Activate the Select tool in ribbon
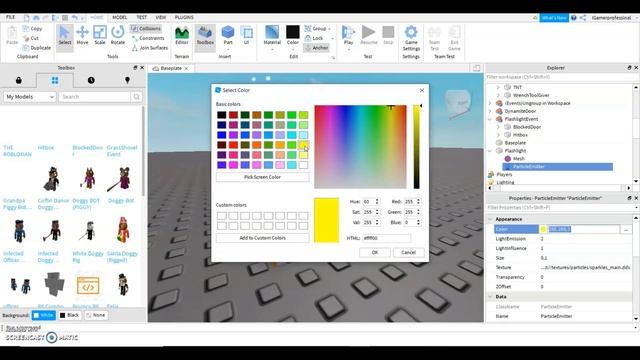The image size is (640, 360). pos(64,35)
